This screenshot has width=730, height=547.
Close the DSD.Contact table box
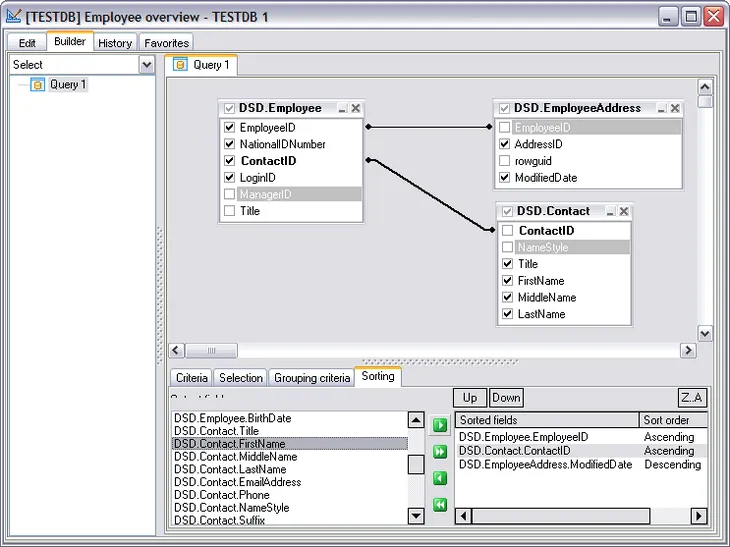pos(624,211)
